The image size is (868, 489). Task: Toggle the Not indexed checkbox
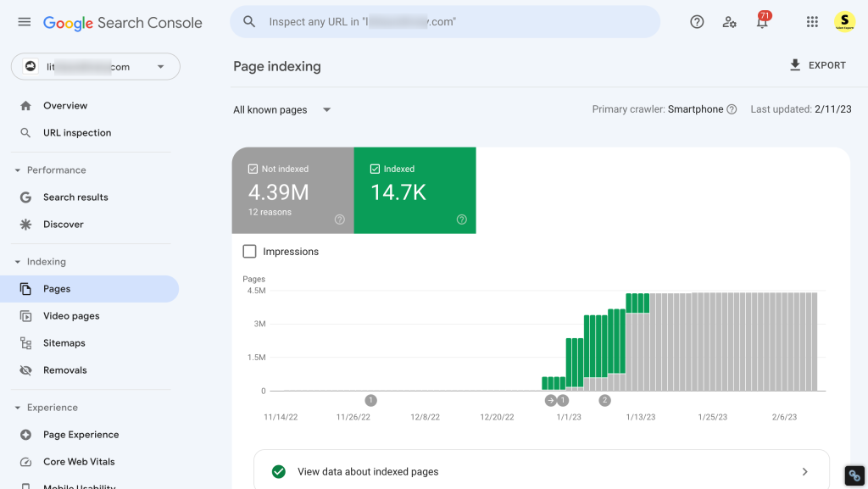coord(253,169)
